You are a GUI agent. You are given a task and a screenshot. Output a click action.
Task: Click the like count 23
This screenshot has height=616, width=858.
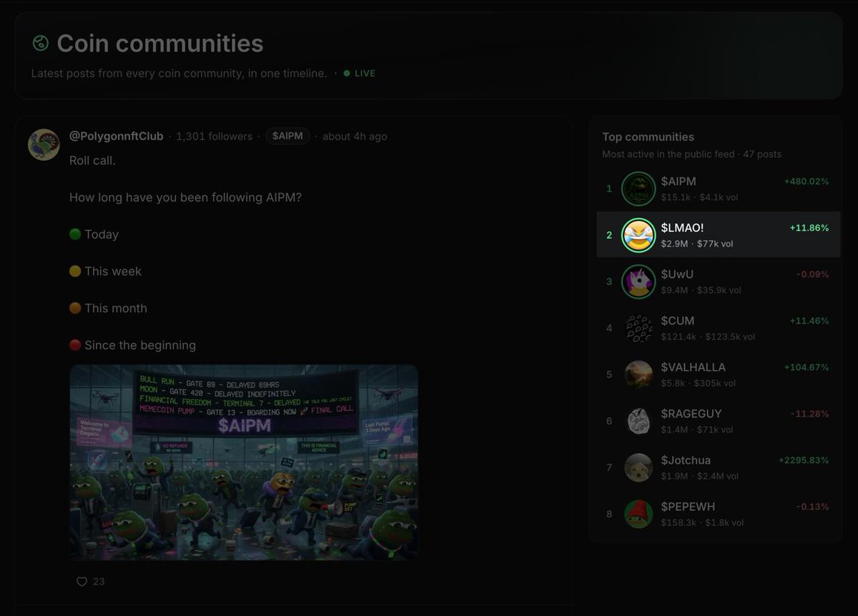pos(99,582)
